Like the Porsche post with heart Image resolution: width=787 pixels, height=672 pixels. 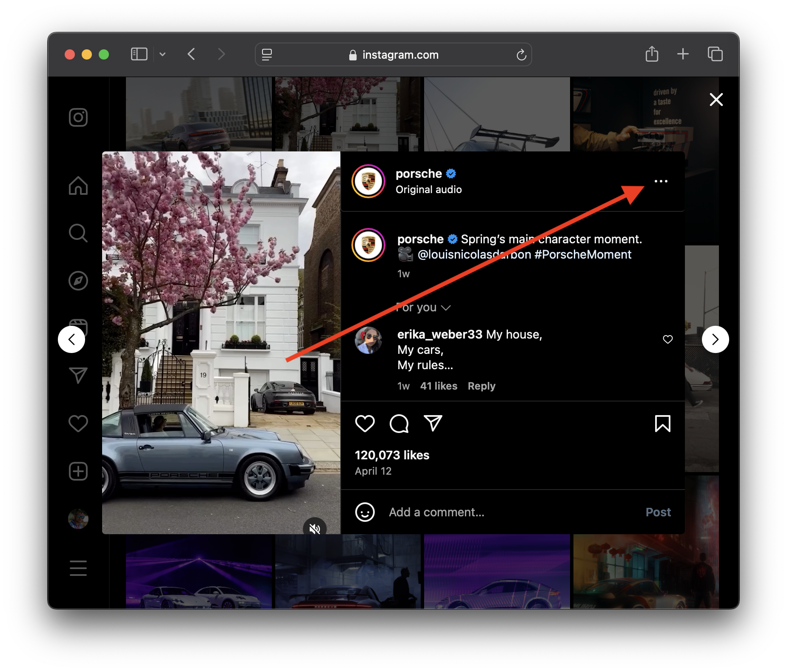365,424
